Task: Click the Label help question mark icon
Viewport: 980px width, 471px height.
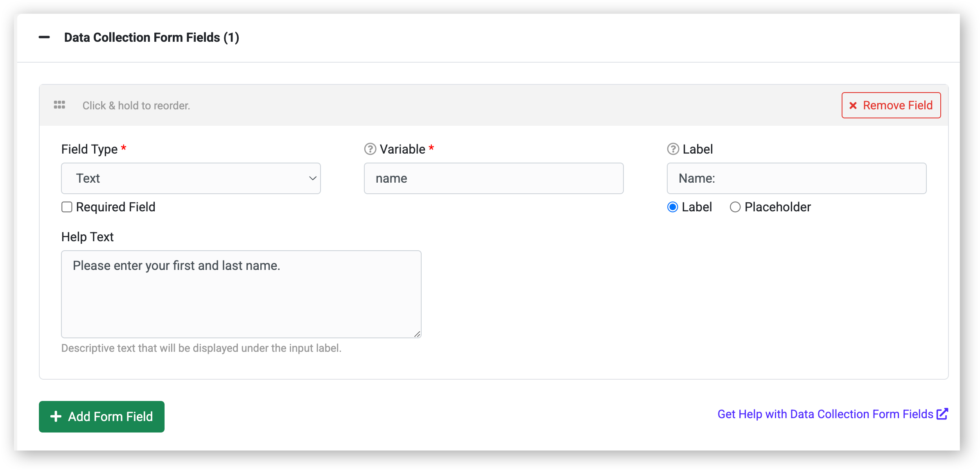Action: (673, 149)
